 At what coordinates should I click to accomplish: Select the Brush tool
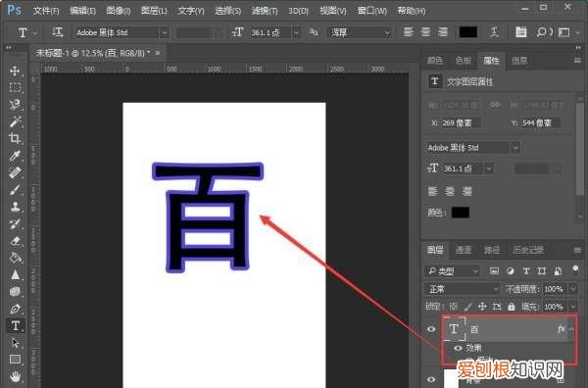tap(15, 190)
